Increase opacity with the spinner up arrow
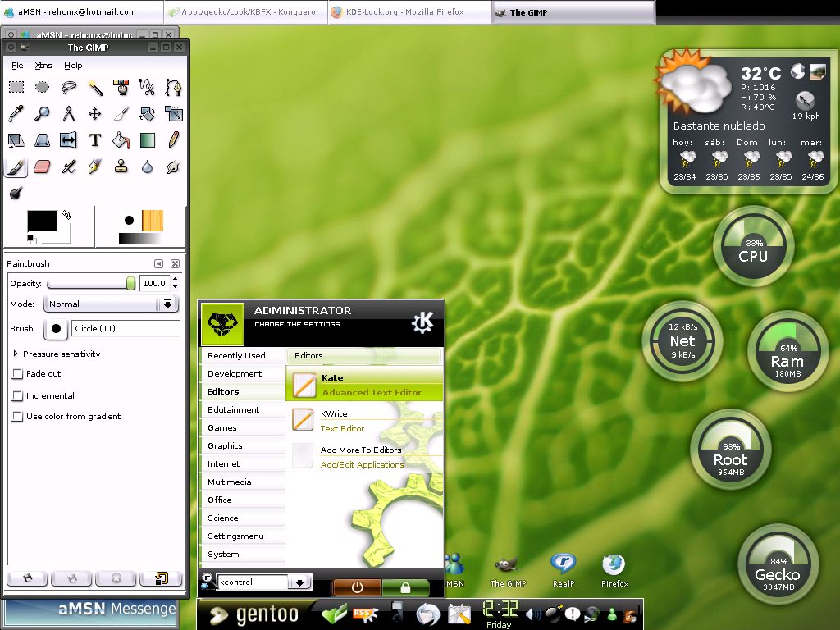 tap(176, 279)
